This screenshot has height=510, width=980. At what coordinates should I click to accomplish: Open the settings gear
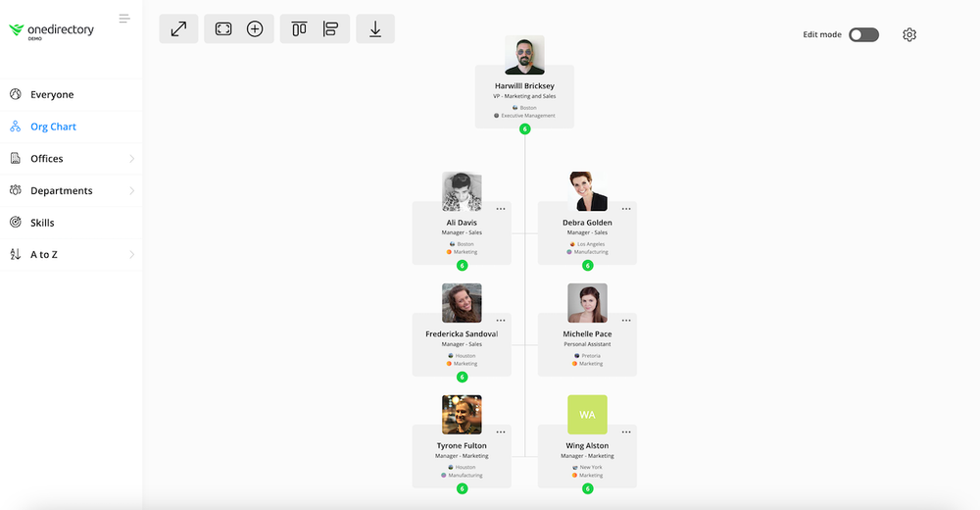[909, 35]
